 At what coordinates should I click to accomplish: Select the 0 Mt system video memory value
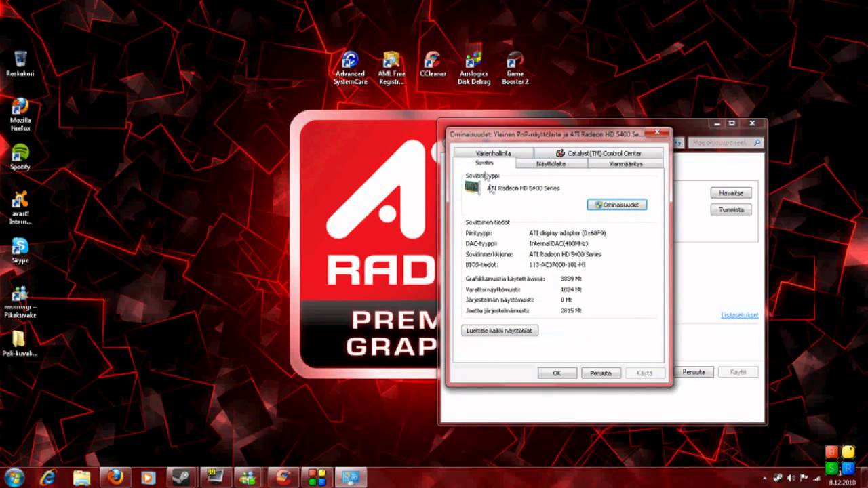pyautogui.click(x=566, y=300)
